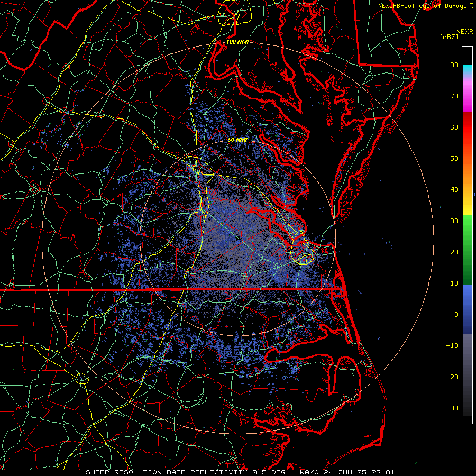Click the [dBZ] legend unit label
The width and height of the screenshot is (476, 476).
(449, 37)
